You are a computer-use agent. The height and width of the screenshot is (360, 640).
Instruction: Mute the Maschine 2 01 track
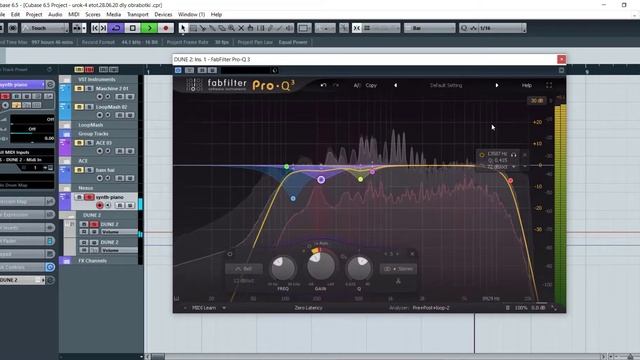click(79, 89)
